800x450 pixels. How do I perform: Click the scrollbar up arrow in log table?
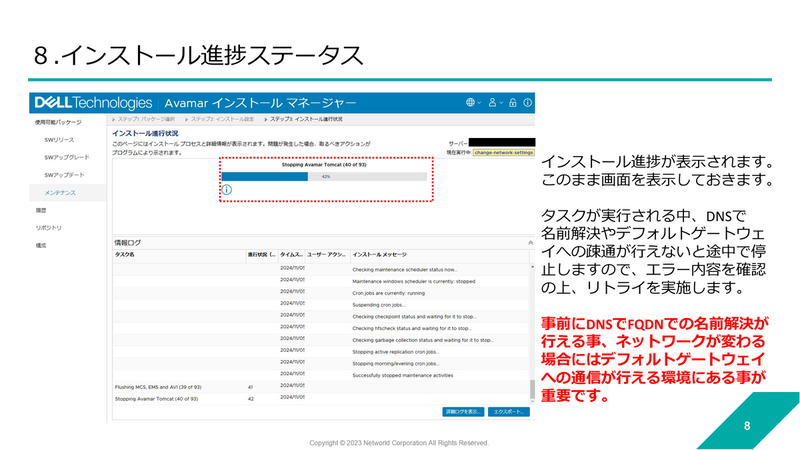pos(532,267)
